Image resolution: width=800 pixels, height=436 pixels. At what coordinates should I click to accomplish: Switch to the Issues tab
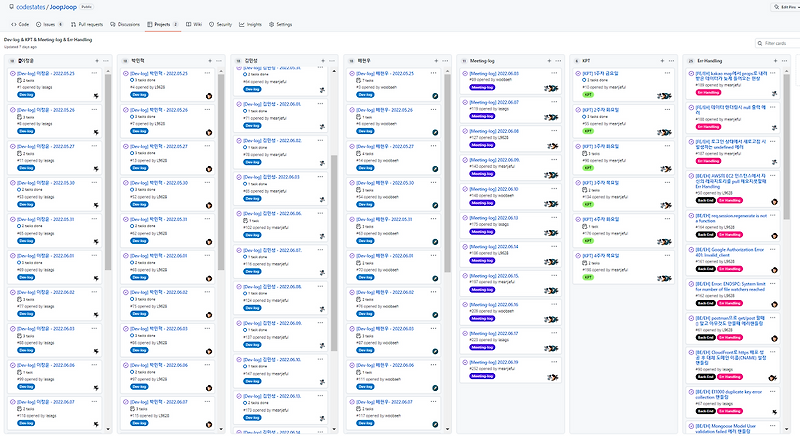[49, 24]
